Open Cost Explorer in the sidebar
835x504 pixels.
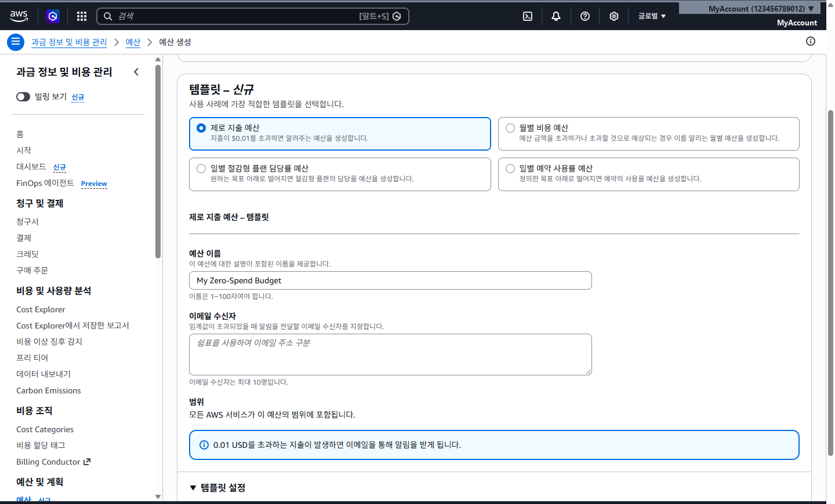pos(41,309)
